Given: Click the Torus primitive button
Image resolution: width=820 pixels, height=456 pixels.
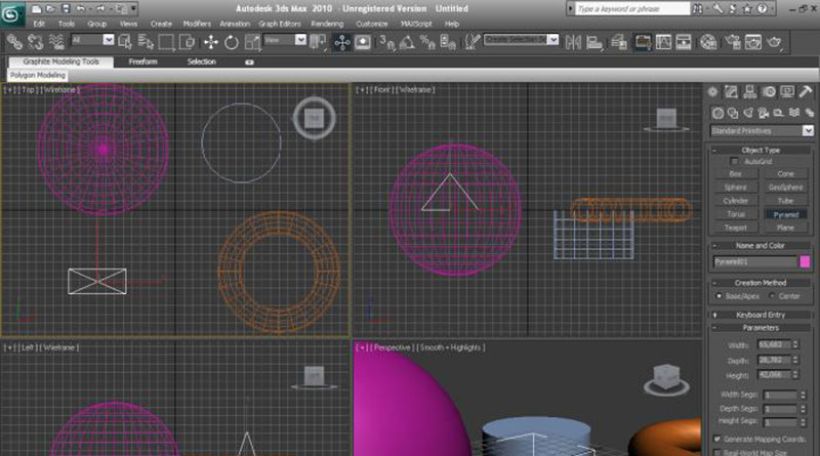Looking at the screenshot, I should pos(735,214).
